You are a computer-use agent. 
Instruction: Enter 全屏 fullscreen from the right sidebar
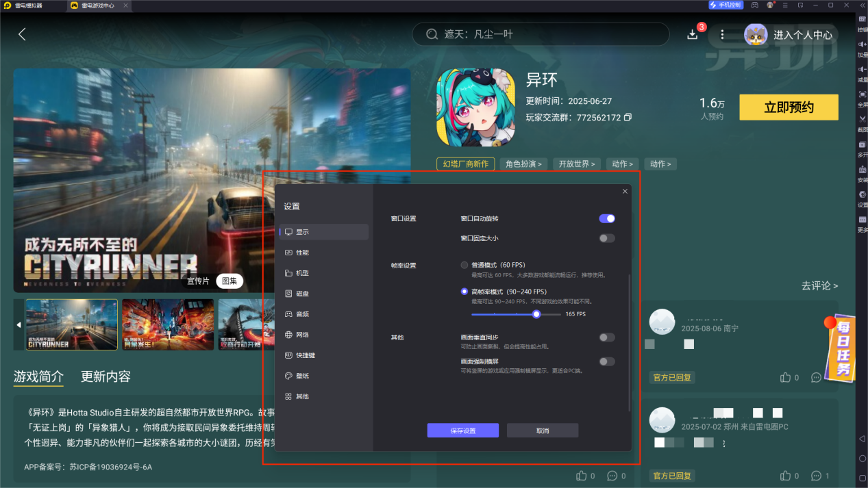pyautogui.click(x=863, y=98)
